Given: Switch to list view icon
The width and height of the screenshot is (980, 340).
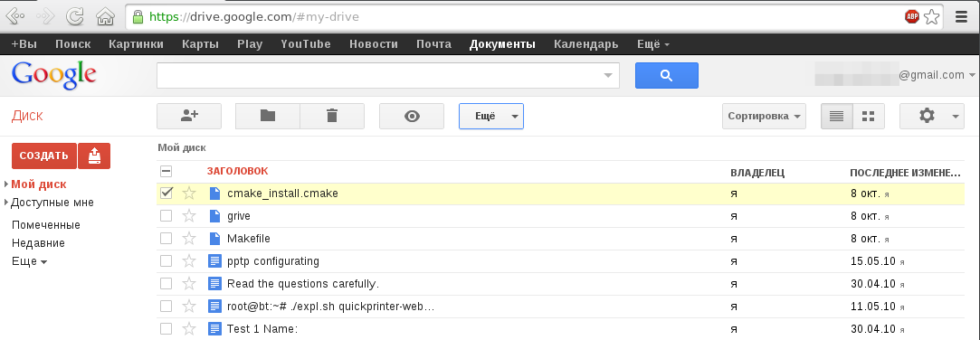Looking at the screenshot, I should pyautogui.click(x=836, y=117).
